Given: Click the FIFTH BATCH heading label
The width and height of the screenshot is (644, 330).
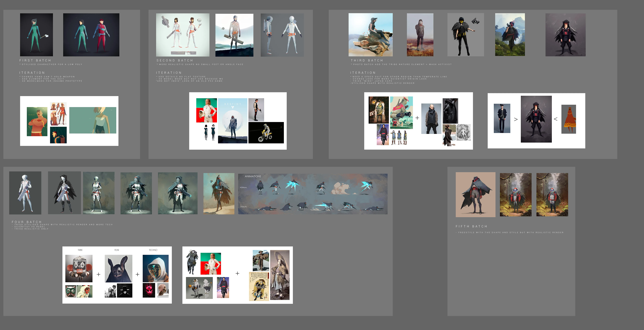Looking at the screenshot, I should click(x=471, y=226).
